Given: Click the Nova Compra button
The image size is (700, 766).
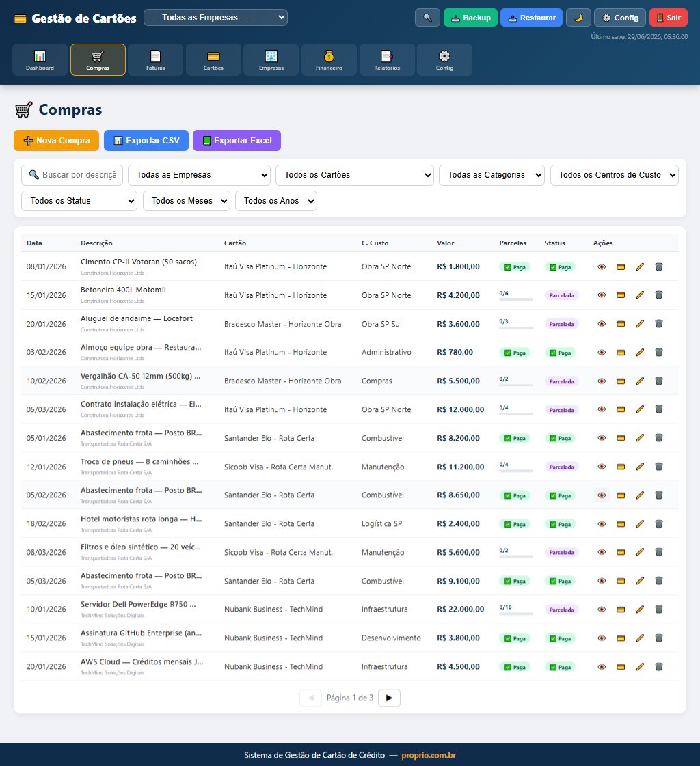Looking at the screenshot, I should click(x=56, y=141).
